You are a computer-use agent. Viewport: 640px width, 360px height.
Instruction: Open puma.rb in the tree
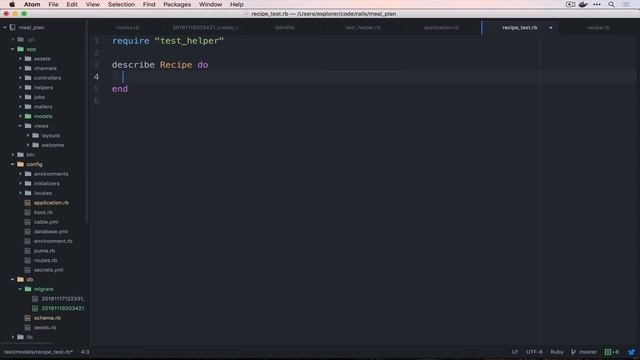44,251
